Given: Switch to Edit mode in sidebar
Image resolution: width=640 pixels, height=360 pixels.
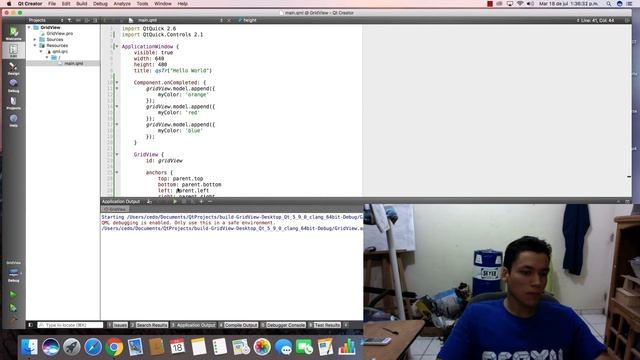Looking at the screenshot, I should pyautogui.click(x=13, y=50).
